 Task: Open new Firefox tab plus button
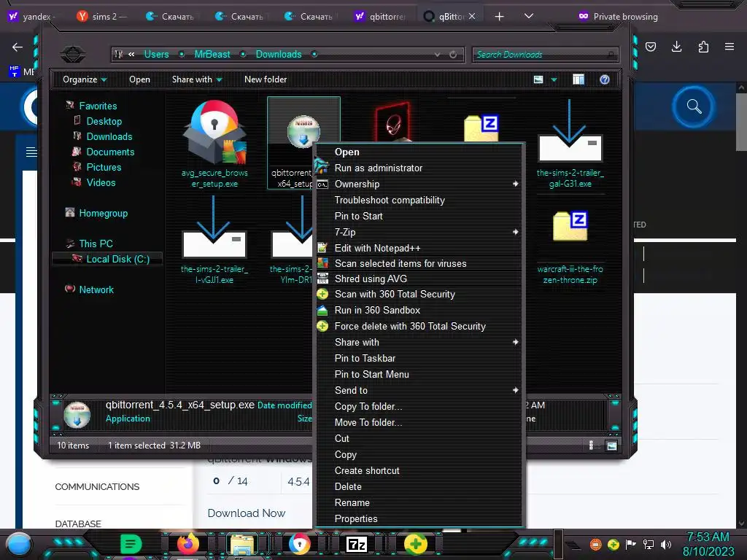point(499,17)
